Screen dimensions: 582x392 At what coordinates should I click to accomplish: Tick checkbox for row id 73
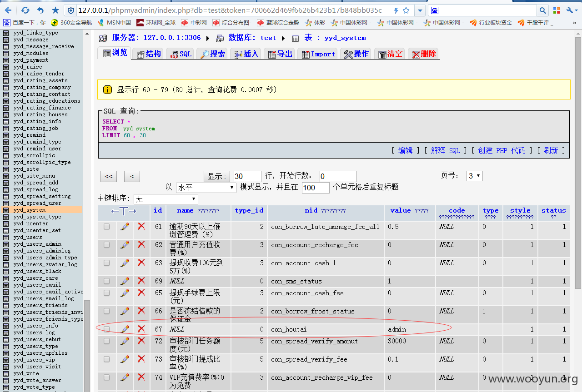coord(106,359)
